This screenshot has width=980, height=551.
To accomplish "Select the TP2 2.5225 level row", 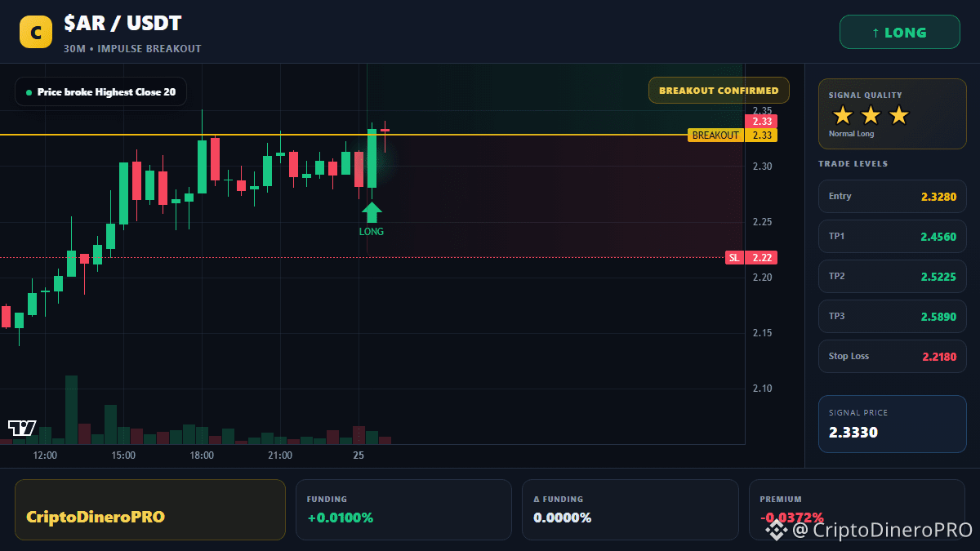I will 892,276.
